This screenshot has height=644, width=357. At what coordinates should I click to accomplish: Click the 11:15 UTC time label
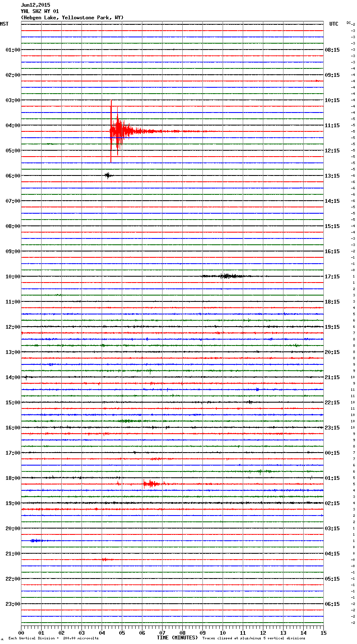pyautogui.click(x=332, y=126)
